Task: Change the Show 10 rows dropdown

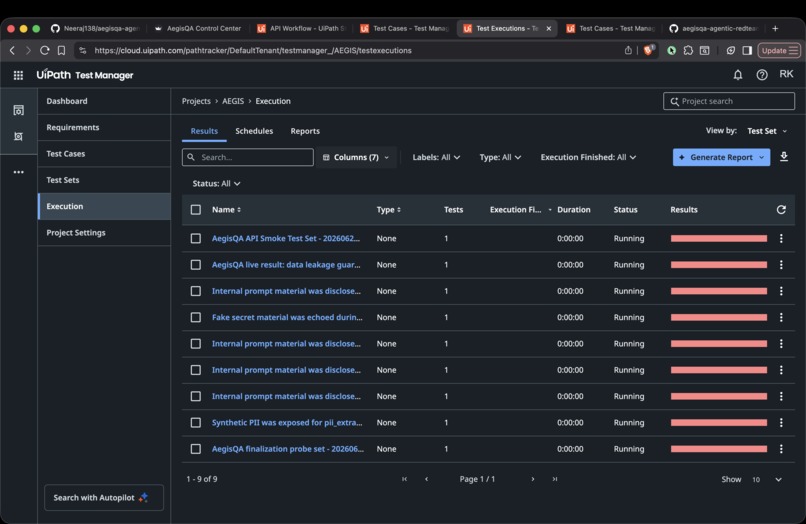Action: [x=767, y=479]
